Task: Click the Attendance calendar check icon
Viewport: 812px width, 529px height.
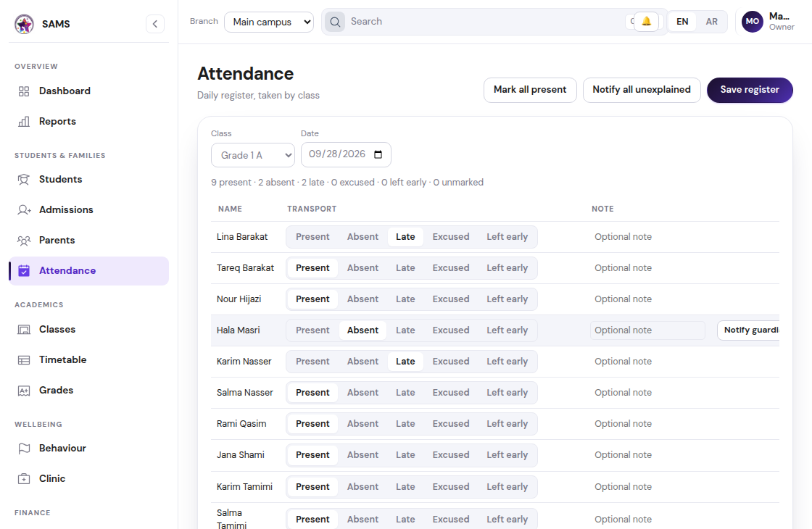Action: tap(24, 271)
